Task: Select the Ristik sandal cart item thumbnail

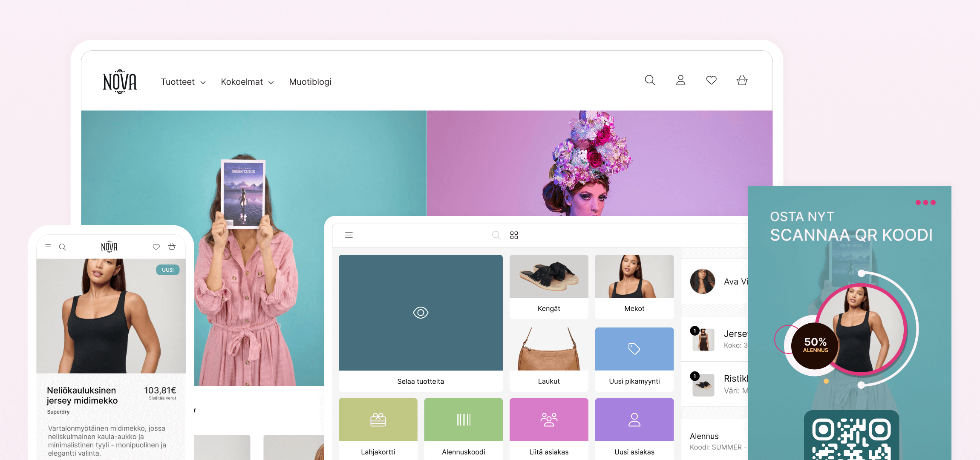Action: coord(703,385)
